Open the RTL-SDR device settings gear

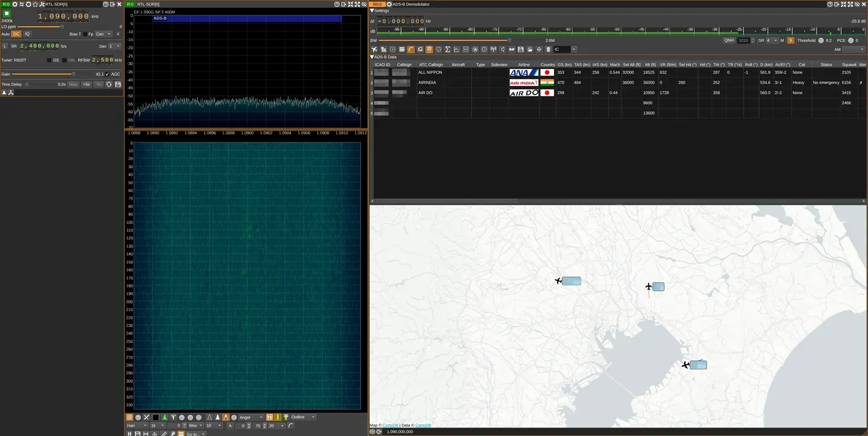tap(15, 4)
